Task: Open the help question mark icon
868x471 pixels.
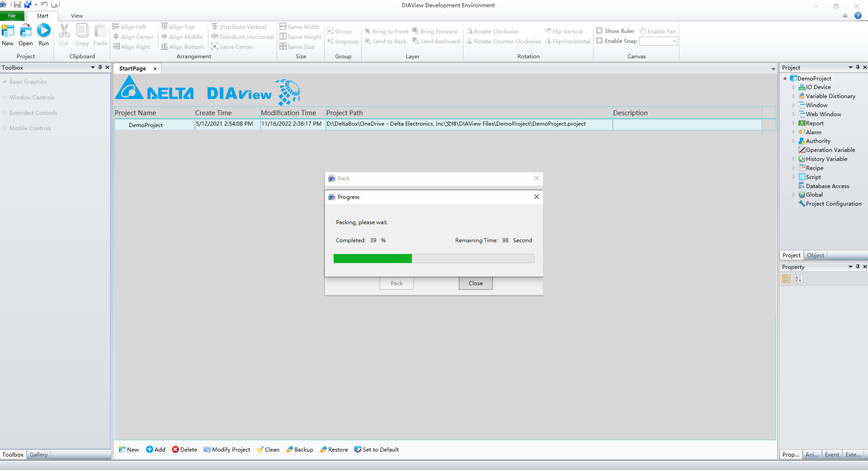Action: click(x=858, y=15)
